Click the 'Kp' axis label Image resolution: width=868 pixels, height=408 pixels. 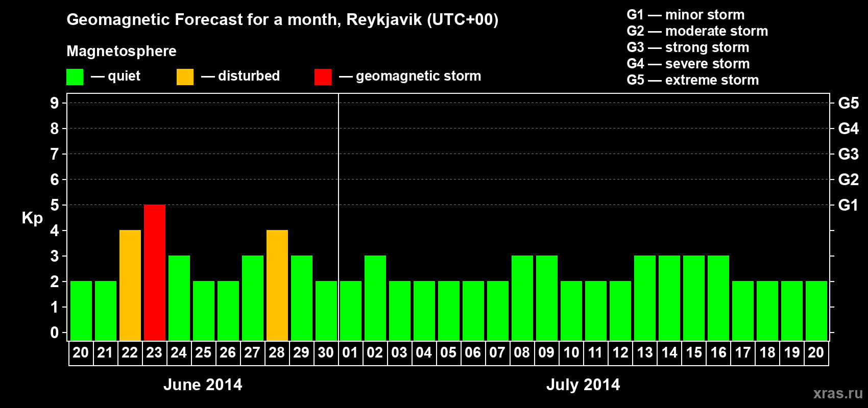point(32,219)
